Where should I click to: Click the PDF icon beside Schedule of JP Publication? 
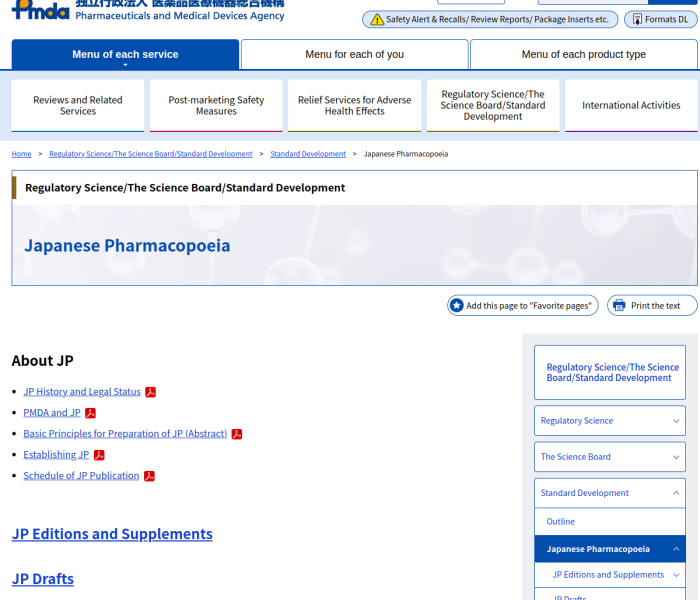tap(149, 476)
